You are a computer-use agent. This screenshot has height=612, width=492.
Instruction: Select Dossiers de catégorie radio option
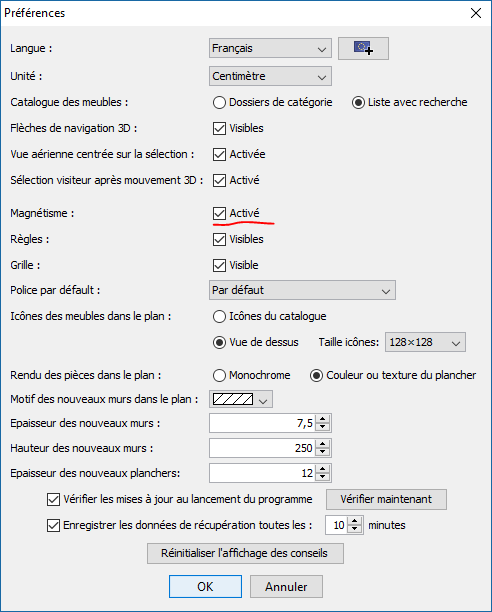(219, 103)
